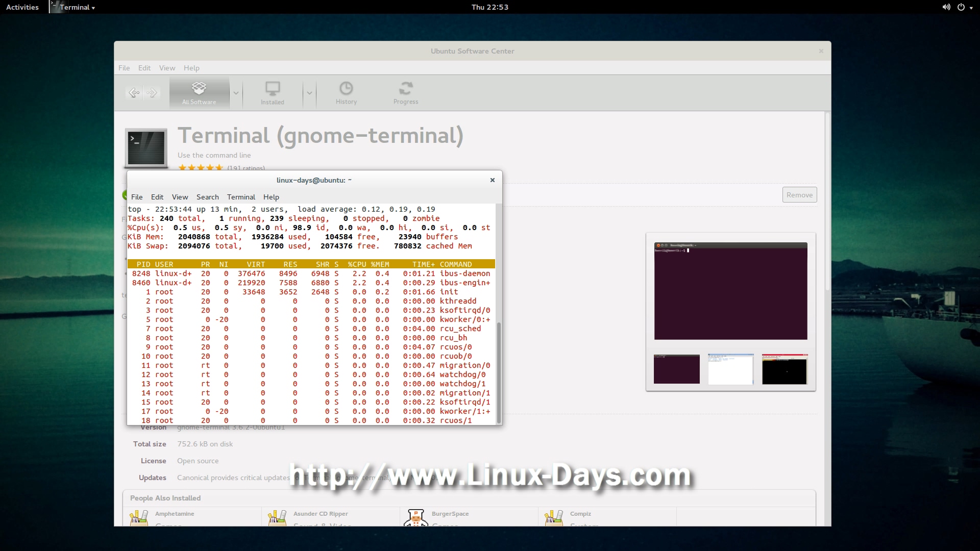Screen dimensions: 980x551
Task: Open Software Center View menu
Action: 167,68
